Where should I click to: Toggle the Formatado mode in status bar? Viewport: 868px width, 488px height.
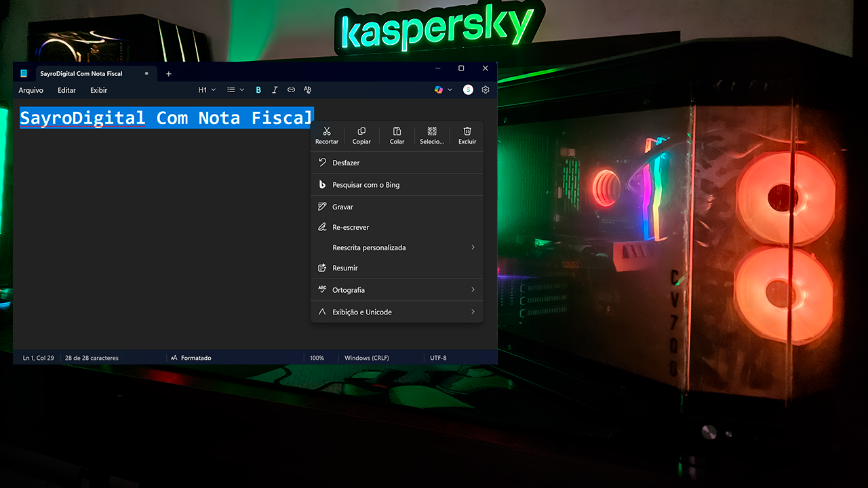pos(191,358)
